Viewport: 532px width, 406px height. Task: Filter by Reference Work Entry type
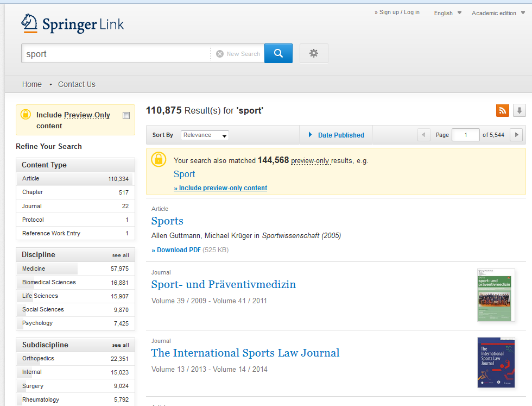coord(75,233)
